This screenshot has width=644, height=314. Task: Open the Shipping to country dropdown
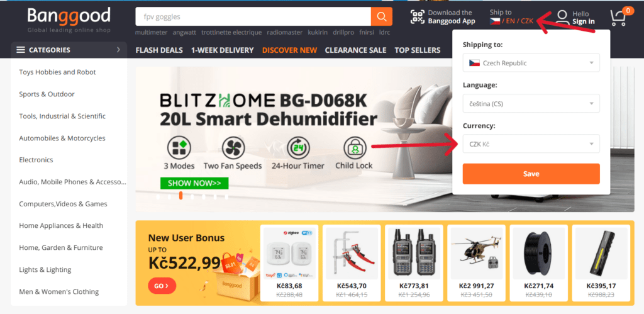tap(531, 63)
